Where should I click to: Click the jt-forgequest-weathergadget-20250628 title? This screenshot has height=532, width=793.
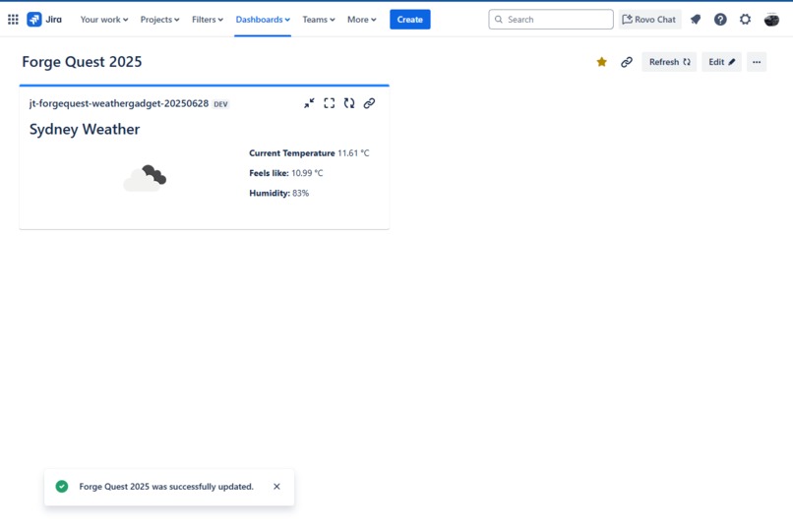click(119, 103)
